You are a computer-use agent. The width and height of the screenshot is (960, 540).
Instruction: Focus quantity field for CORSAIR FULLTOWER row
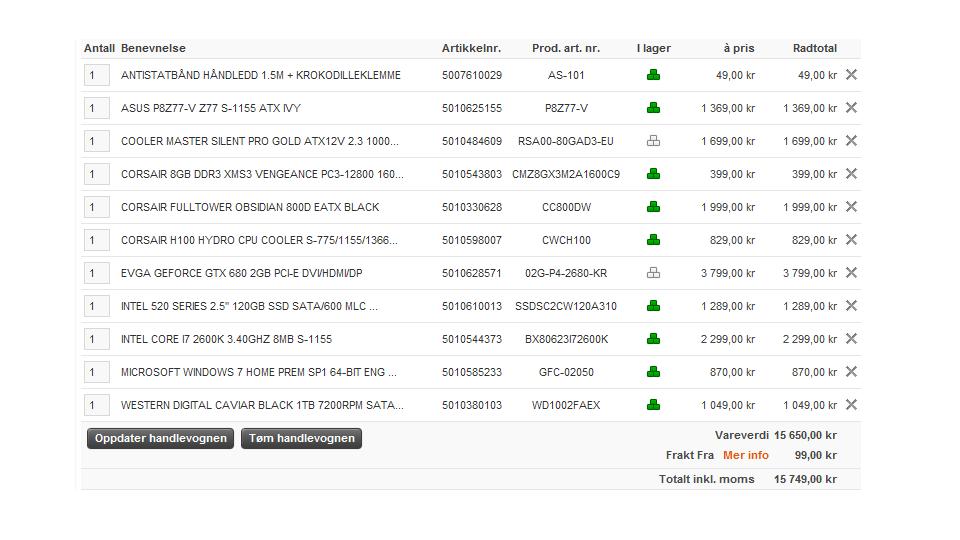(x=97, y=208)
